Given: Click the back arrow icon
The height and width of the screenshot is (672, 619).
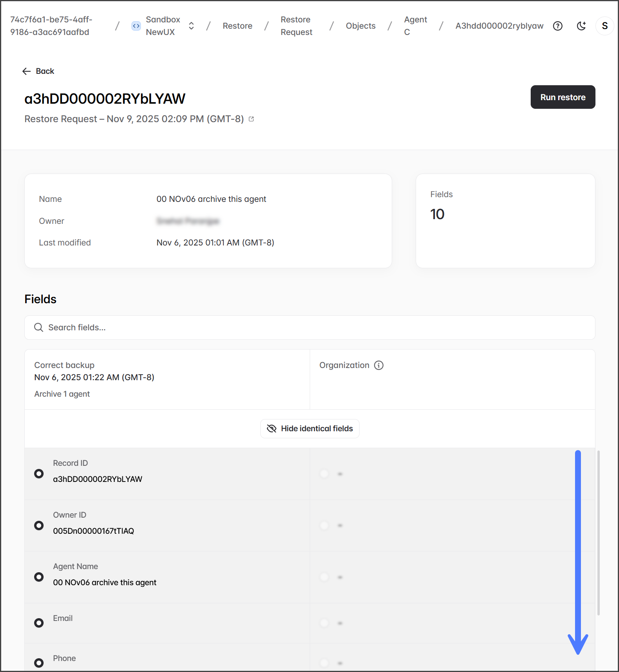Looking at the screenshot, I should click(27, 71).
